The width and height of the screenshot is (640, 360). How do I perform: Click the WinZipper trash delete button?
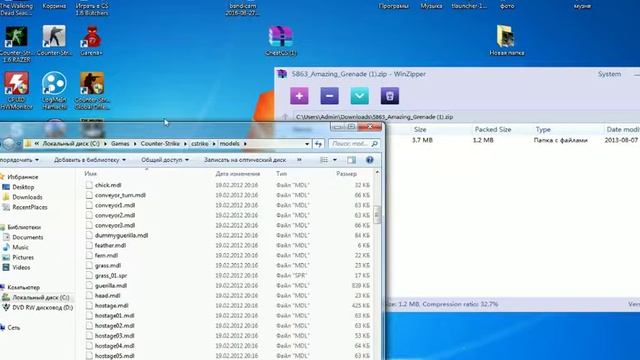390,96
